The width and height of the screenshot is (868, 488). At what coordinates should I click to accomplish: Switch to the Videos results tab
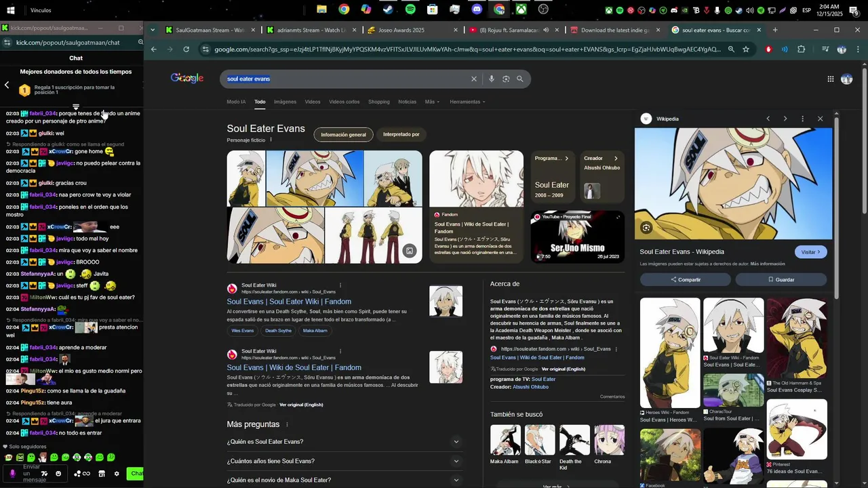313,102
